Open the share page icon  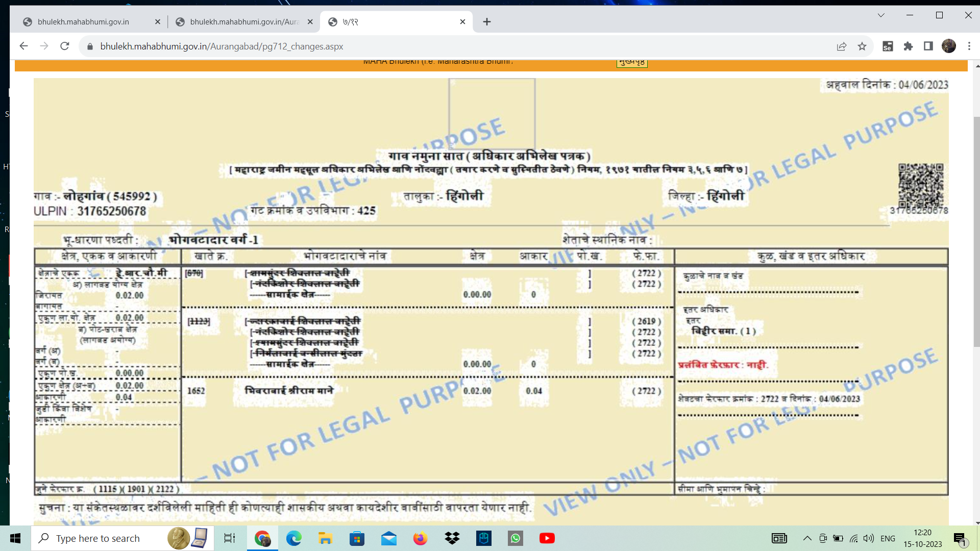(842, 46)
